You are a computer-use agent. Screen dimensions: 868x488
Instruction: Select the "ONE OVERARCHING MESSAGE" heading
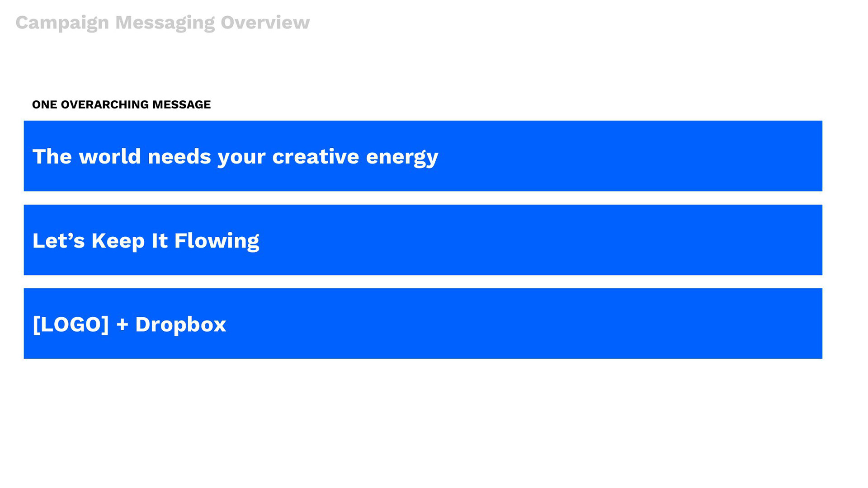pos(121,104)
